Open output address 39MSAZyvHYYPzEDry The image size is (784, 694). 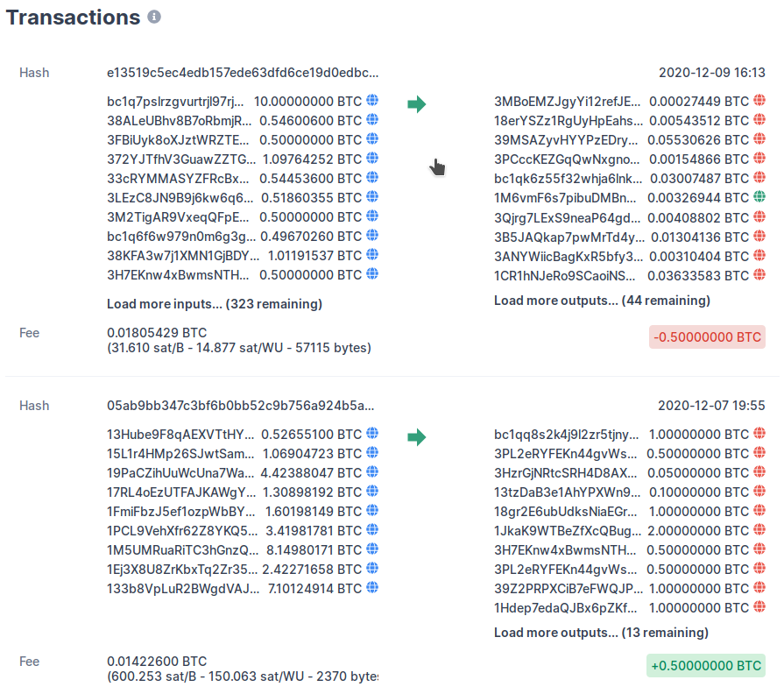pyautogui.click(x=566, y=140)
